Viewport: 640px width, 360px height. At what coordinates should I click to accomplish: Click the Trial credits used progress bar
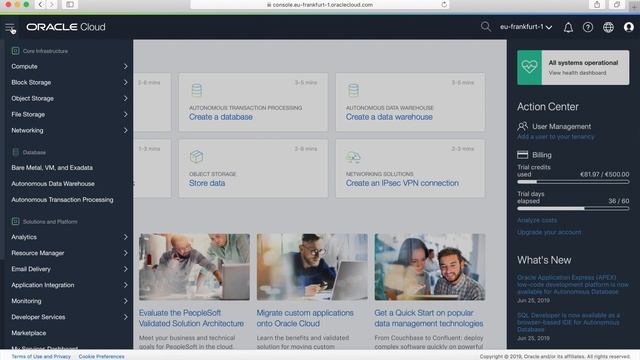tap(573, 182)
